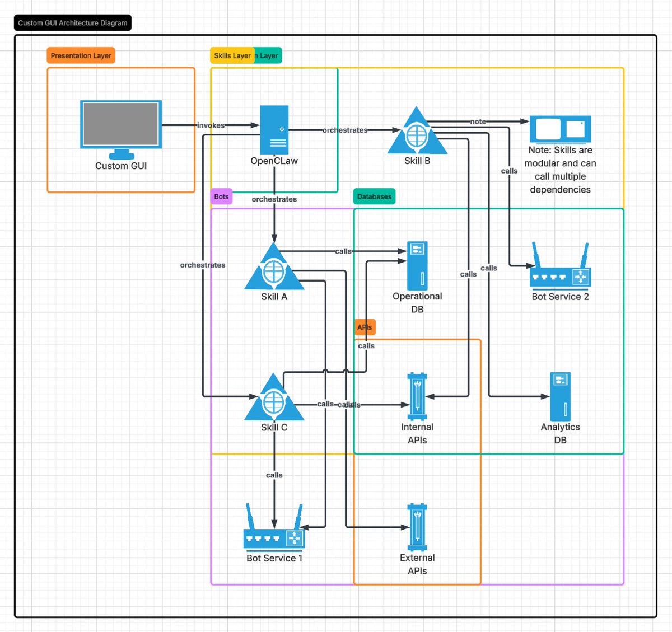Select the Presentation Layer label tag
Image resolution: width=672 pixels, height=632 pixels.
[81, 55]
